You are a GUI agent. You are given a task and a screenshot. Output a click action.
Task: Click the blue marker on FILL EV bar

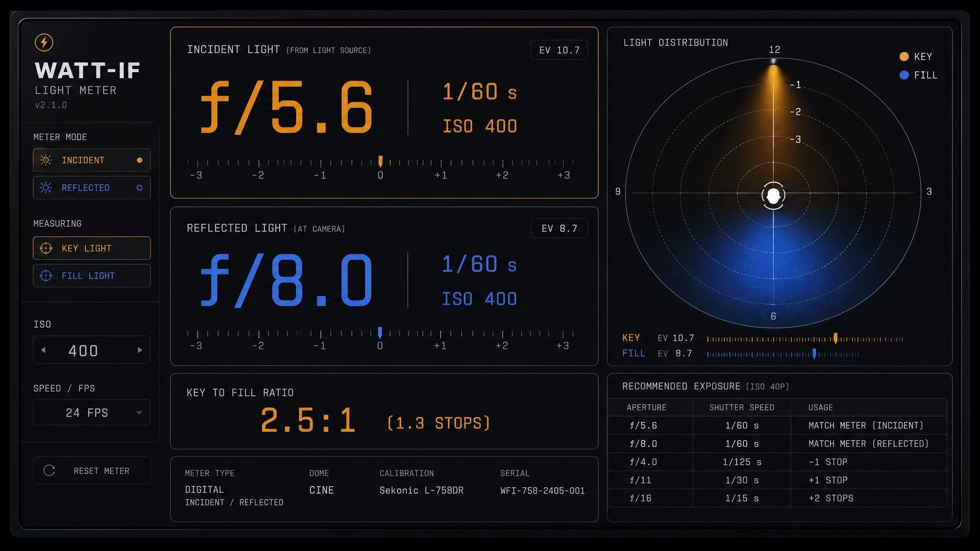tap(814, 354)
